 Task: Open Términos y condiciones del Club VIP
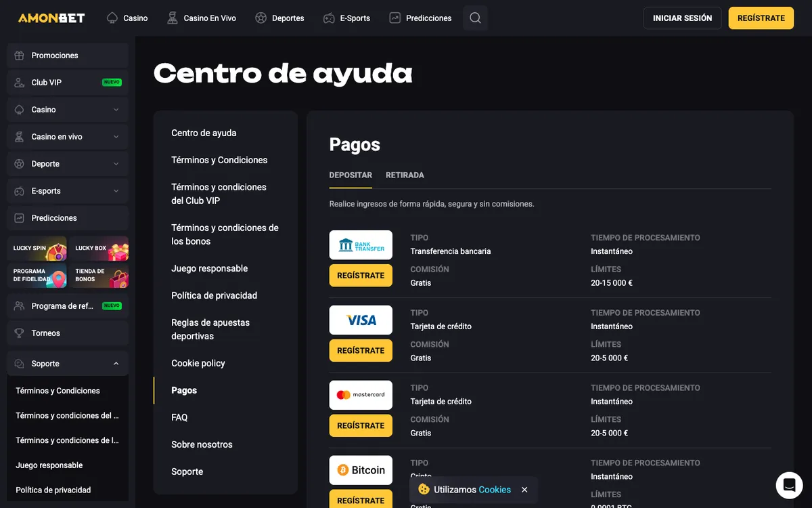[219, 194]
